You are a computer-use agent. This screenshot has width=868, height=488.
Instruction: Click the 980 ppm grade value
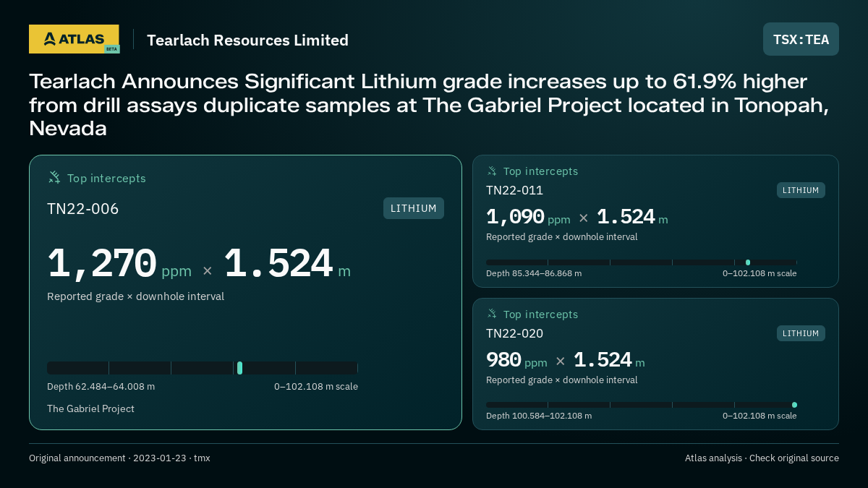tap(516, 360)
